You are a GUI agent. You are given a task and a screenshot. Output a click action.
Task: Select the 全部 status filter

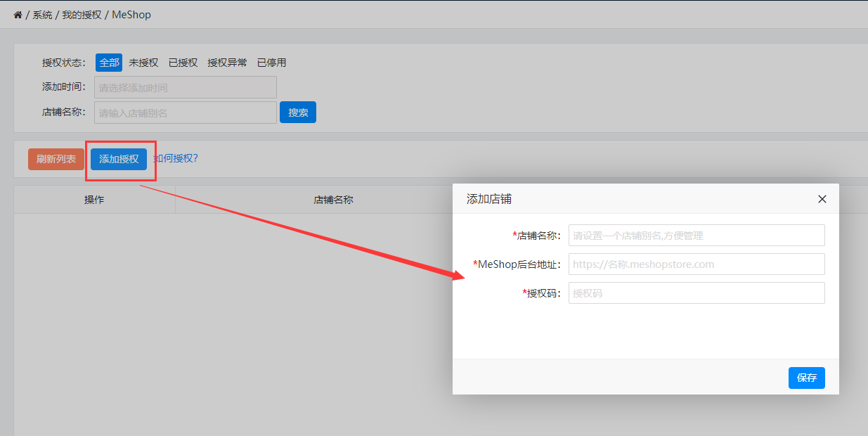[109, 63]
